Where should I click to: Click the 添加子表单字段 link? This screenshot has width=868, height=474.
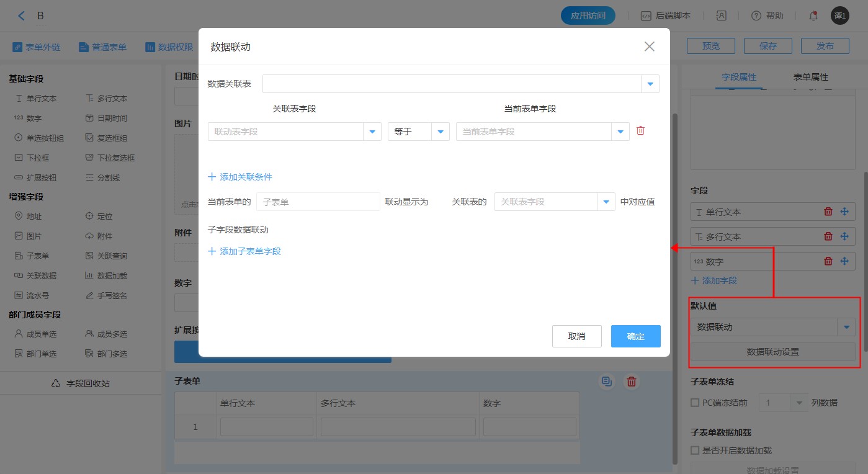[244, 251]
